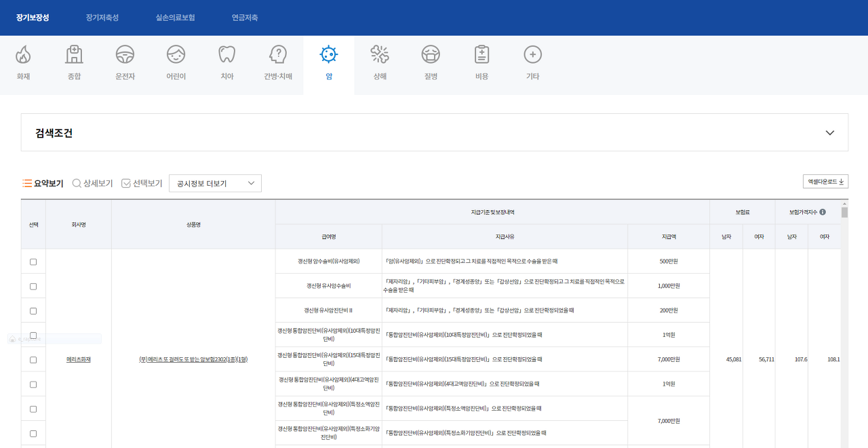Click the 1,000만원 payout cell

(x=669, y=285)
